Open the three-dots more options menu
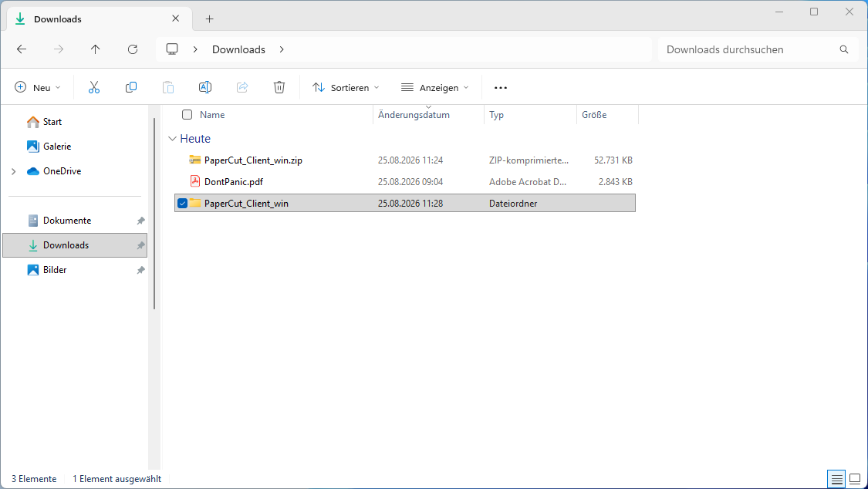Screen dimensions: 868x489 501,87
